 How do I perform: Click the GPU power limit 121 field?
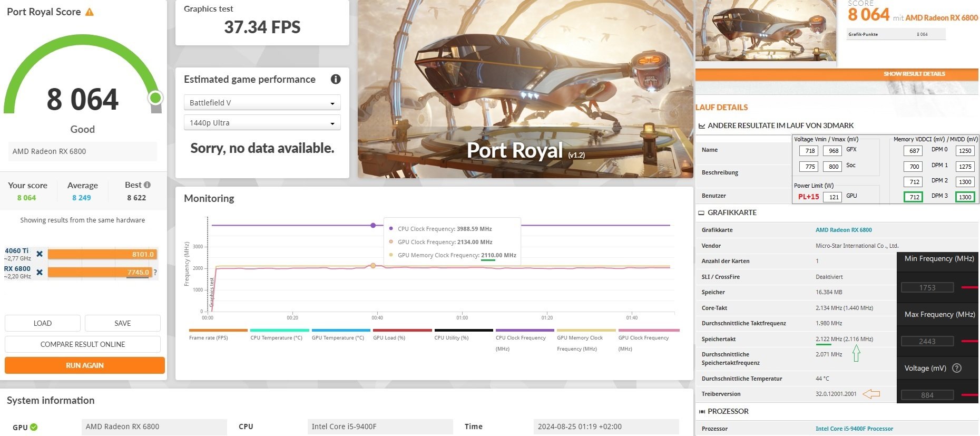click(x=833, y=197)
